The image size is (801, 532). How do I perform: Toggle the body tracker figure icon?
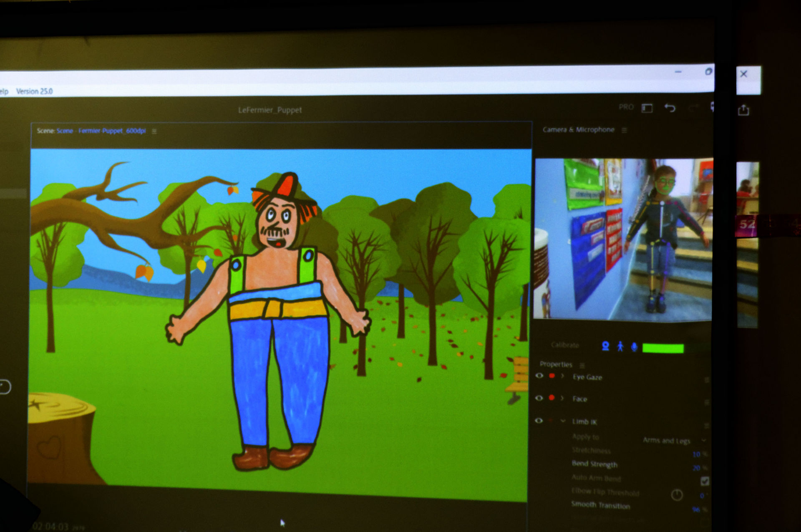pos(620,346)
